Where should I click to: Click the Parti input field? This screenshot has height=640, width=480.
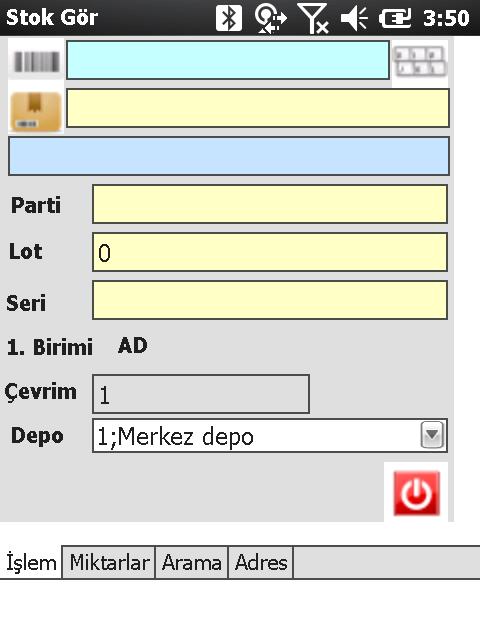(270, 204)
